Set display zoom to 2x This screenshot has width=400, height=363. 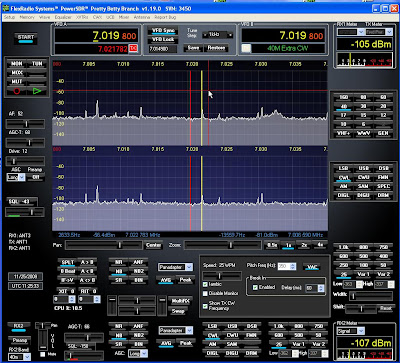click(304, 245)
